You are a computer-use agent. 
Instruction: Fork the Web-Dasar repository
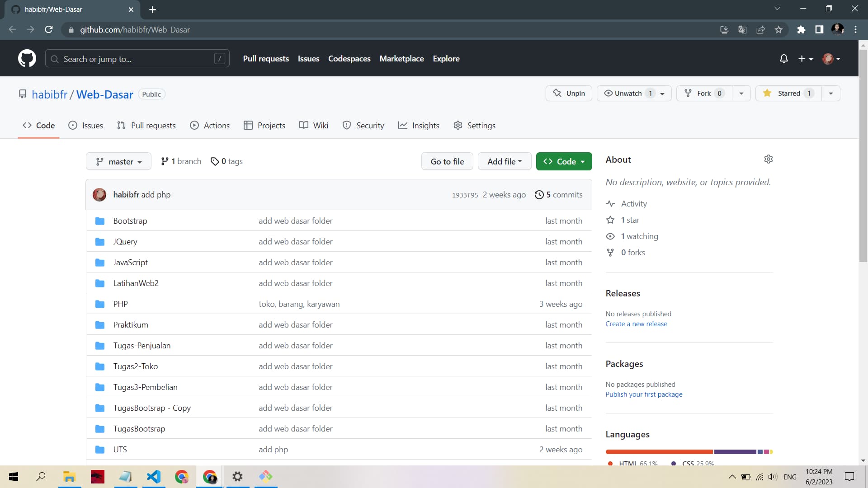(x=704, y=94)
